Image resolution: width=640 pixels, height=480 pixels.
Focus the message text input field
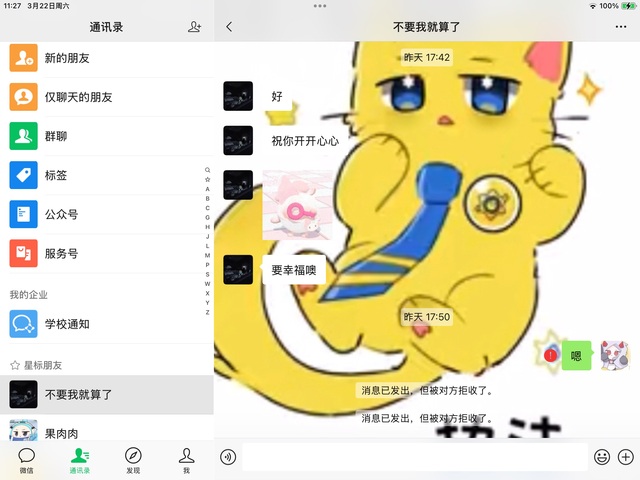pyautogui.click(x=415, y=457)
